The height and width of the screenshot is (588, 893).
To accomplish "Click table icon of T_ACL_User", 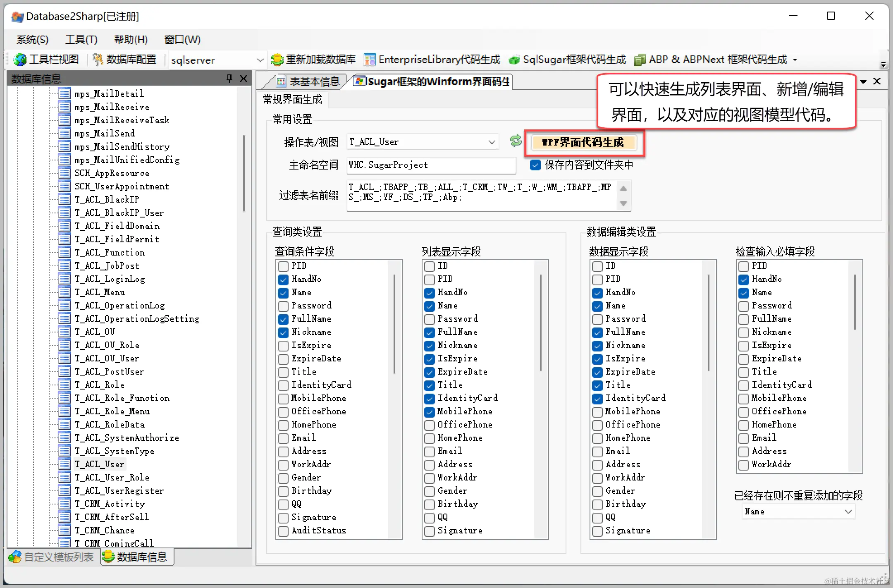I will pyautogui.click(x=64, y=464).
